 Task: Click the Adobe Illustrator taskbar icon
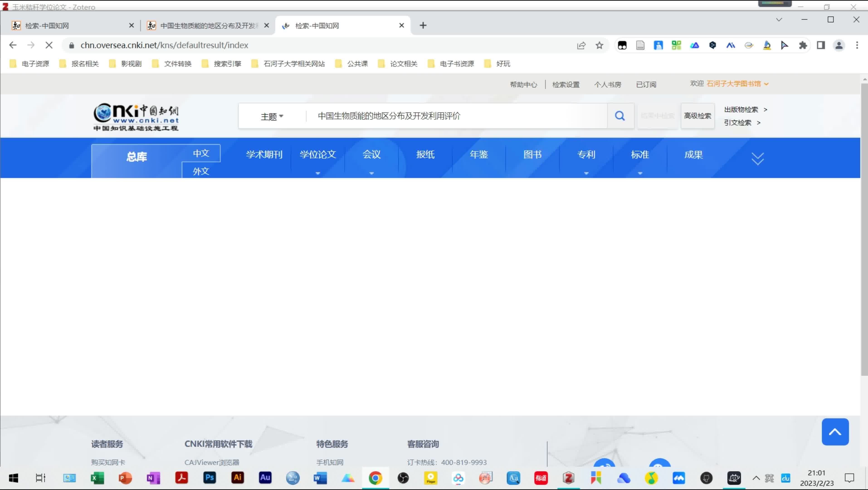click(x=237, y=478)
